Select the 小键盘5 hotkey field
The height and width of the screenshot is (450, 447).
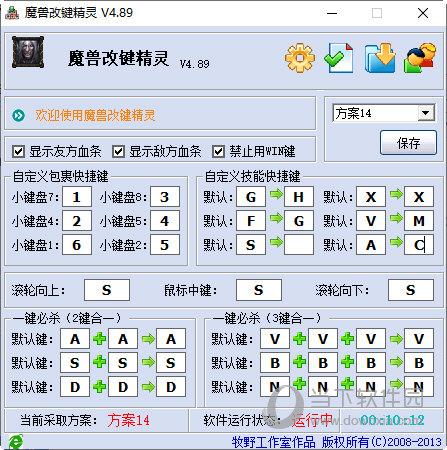click(165, 221)
